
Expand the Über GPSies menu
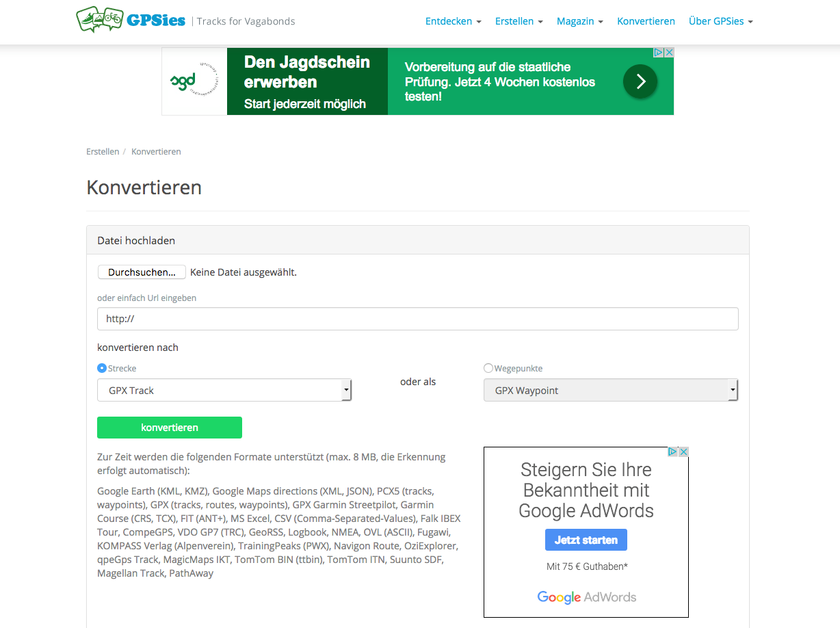[x=720, y=21]
